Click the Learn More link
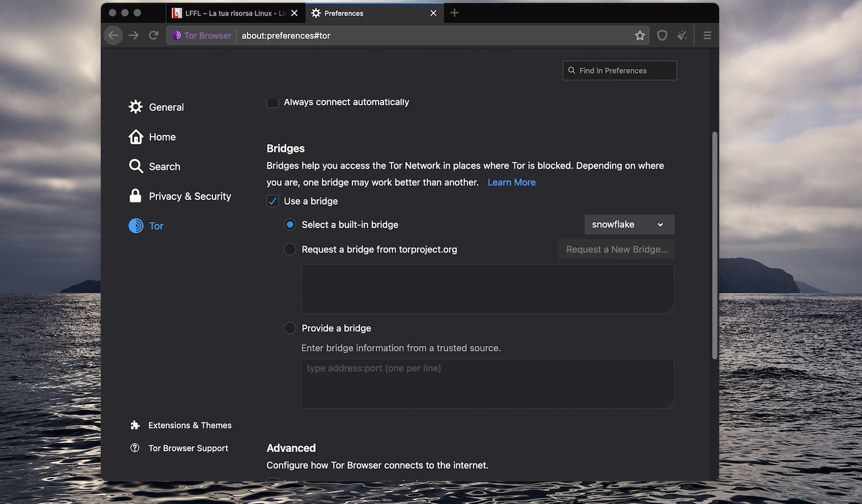862x504 pixels. pyautogui.click(x=511, y=182)
